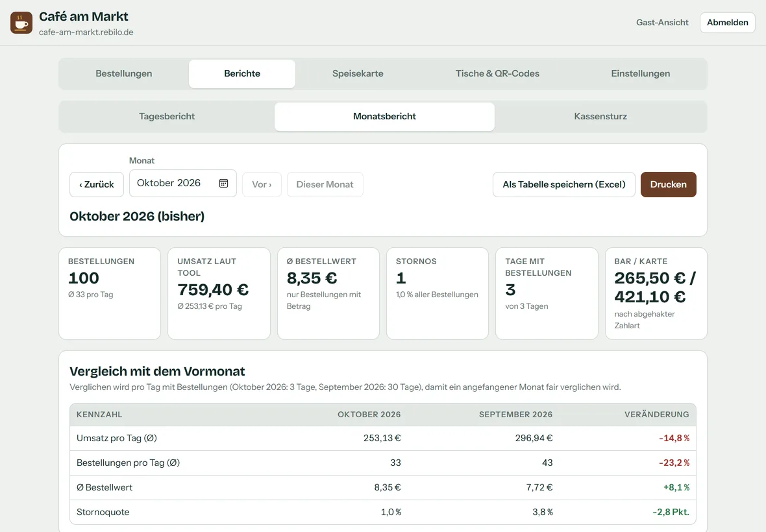Click the KENNZAHL column header
The height and width of the screenshot is (532, 766).
[99, 415]
